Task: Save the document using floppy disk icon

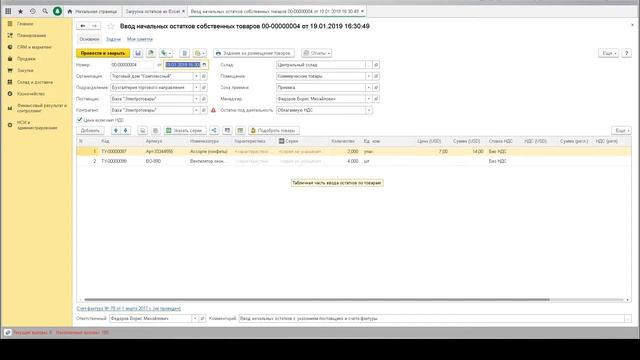Action: (x=138, y=53)
